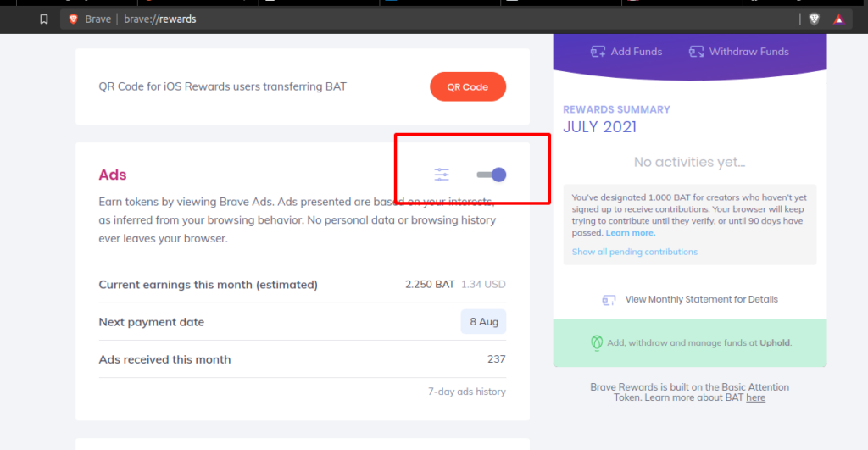
Task: Open Brave Shields icon at right of toolbar
Action: (x=814, y=19)
